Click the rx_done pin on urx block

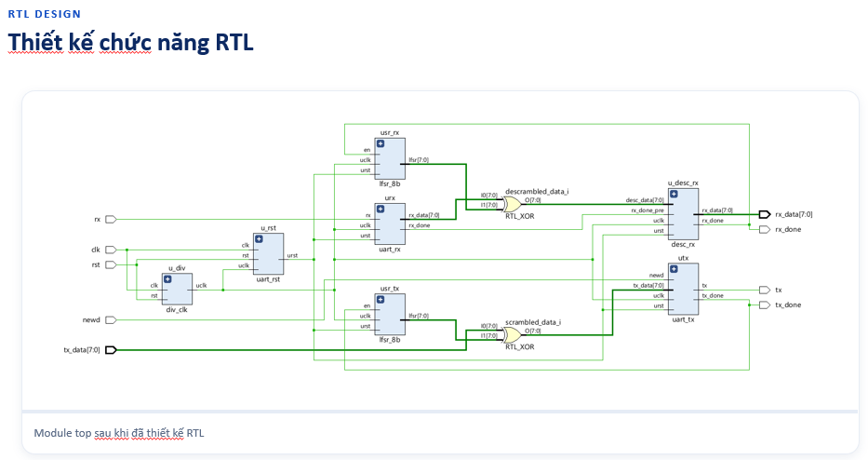(419, 225)
